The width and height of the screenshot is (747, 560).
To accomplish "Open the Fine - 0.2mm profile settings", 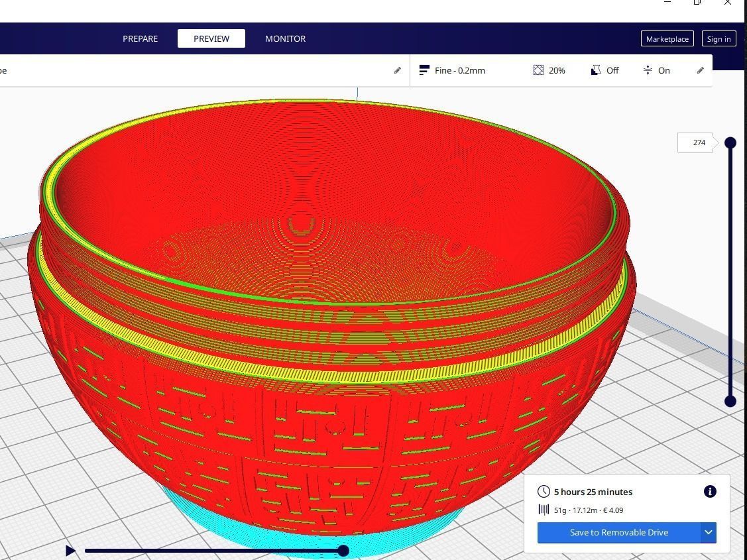I will tap(460, 70).
